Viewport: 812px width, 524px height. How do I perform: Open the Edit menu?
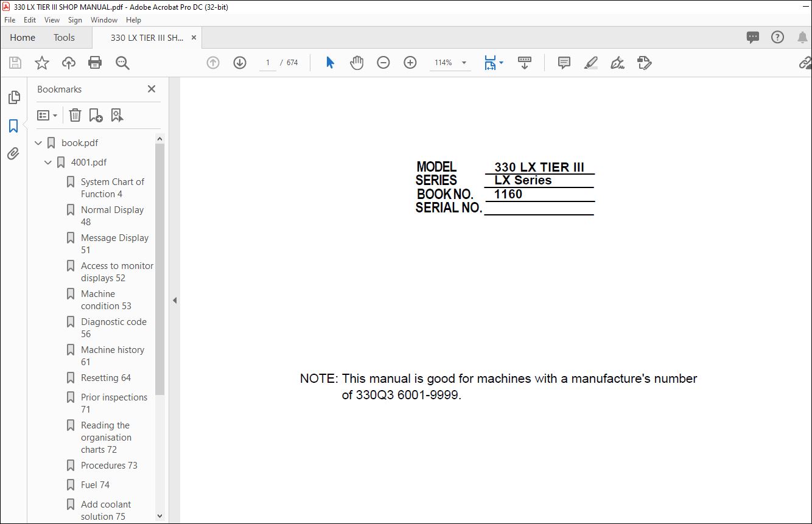(30, 20)
